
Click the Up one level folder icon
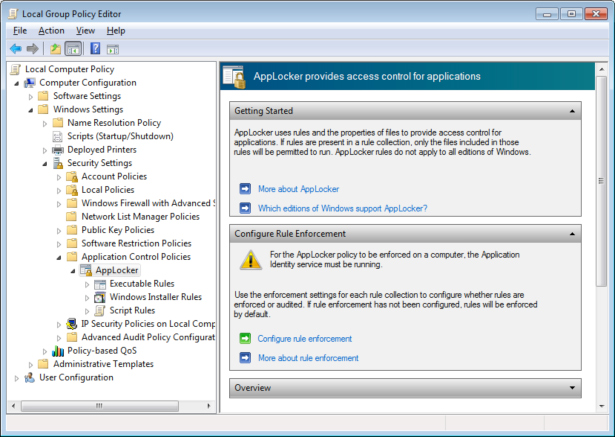tap(55, 49)
